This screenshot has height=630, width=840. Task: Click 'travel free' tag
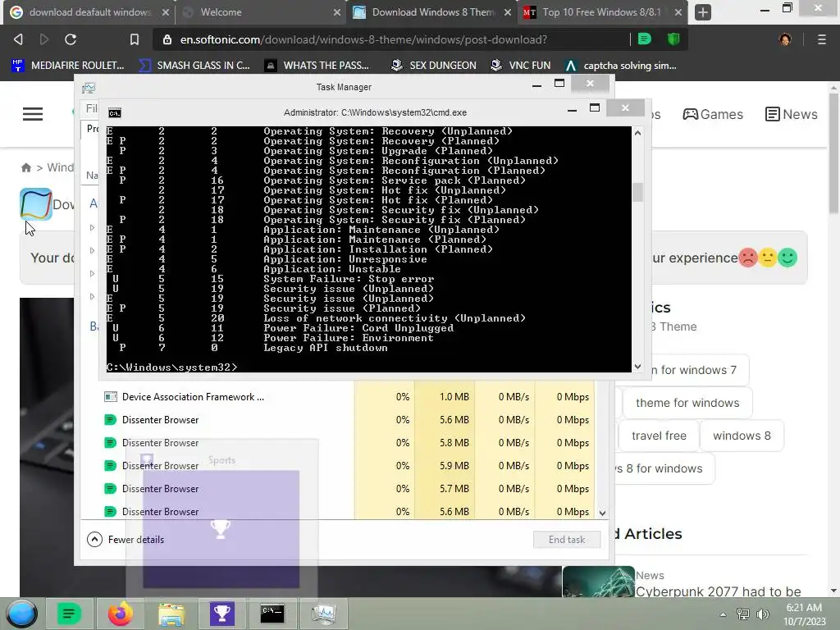659,436
